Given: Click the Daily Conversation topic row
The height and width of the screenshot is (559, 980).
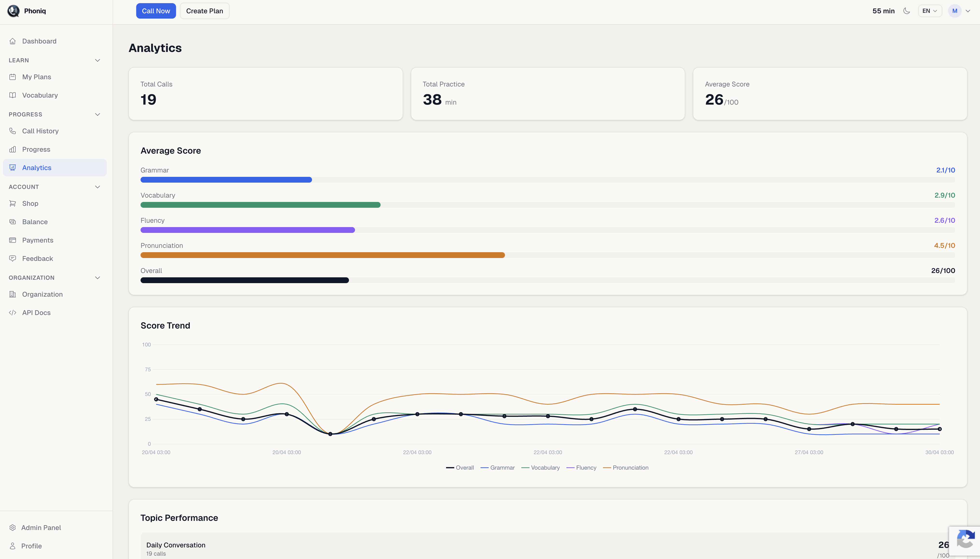Looking at the screenshot, I should coord(547,546).
